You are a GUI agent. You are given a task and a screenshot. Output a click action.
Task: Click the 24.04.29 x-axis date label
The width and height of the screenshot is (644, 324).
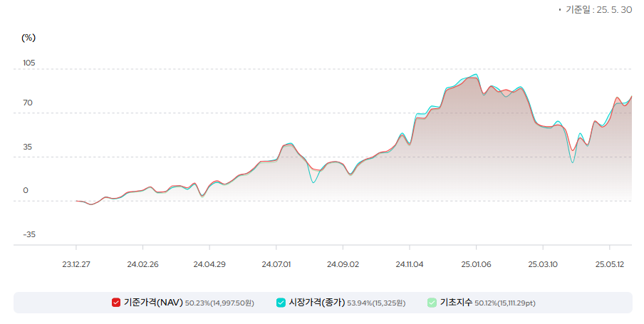coord(209,264)
